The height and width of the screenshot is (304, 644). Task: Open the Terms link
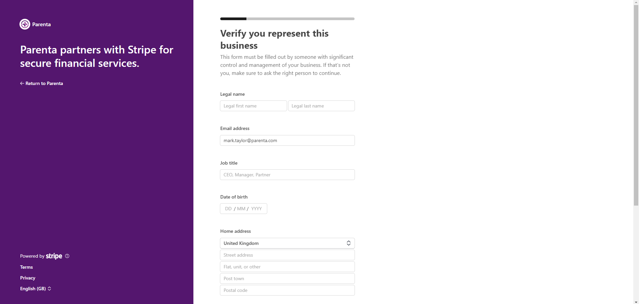pyautogui.click(x=27, y=267)
